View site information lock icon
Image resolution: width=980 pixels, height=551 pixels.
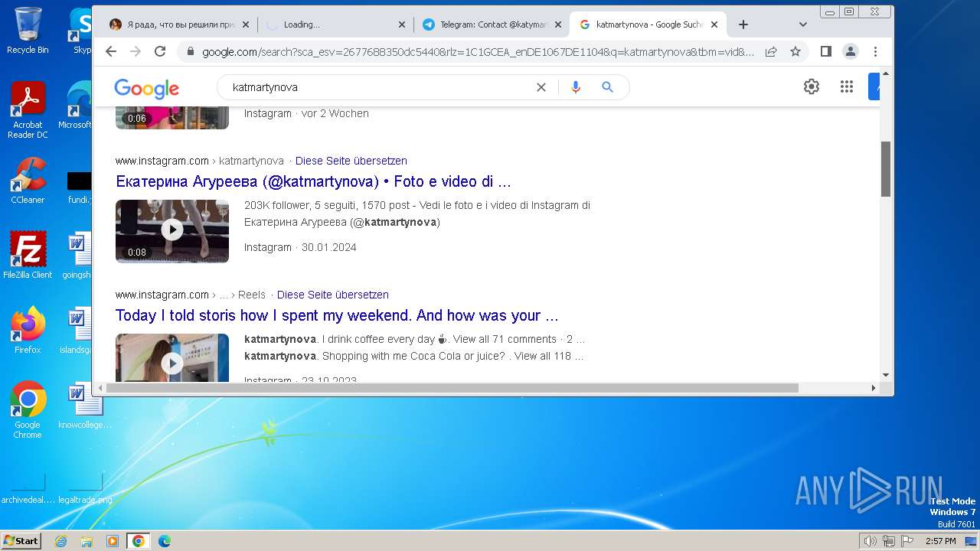click(x=190, y=52)
